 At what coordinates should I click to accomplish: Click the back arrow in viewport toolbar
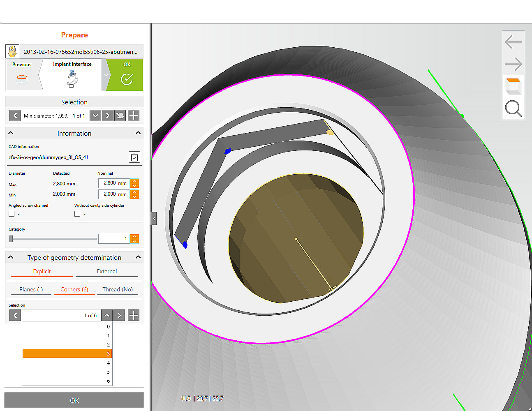(513, 42)
